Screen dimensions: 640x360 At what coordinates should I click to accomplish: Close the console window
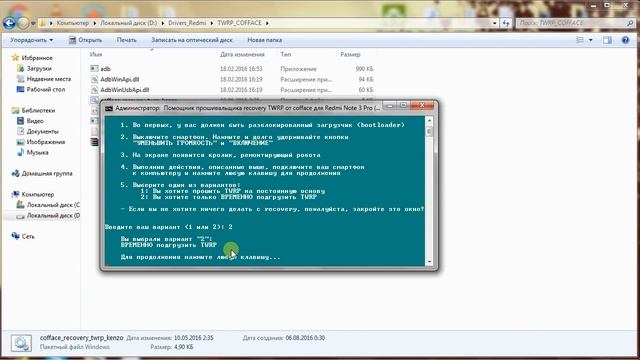pyautogui.click(x=422, y=106)
